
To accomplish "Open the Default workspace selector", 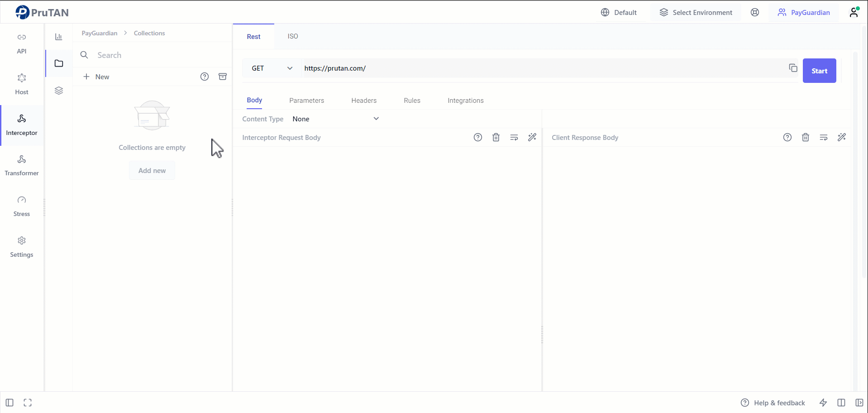I will [619, 12].
